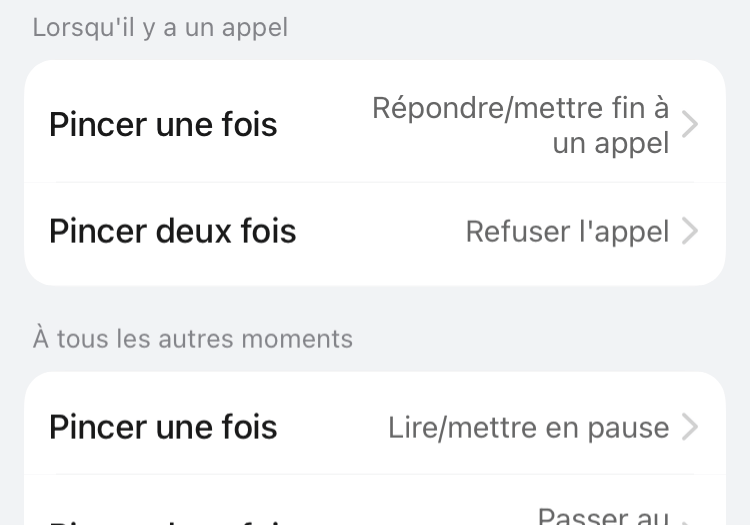
Task: Select "Pincer deux fois" label in call section
Action: (x=172, y=232)
